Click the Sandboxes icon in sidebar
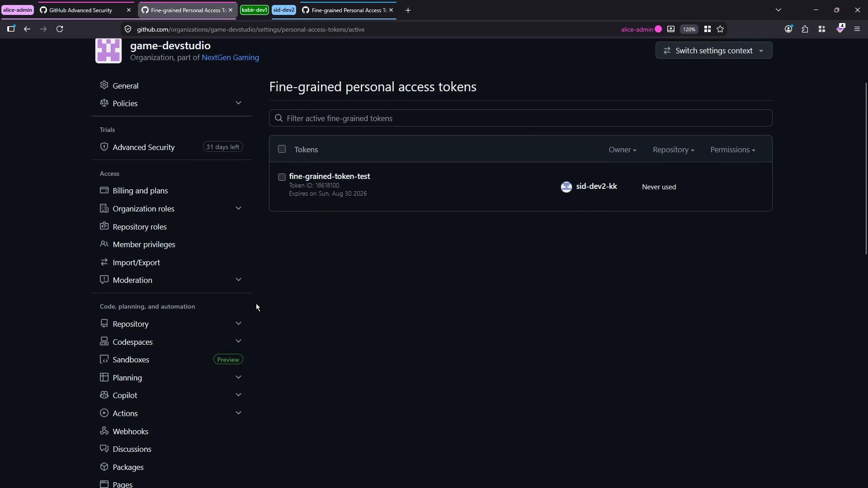This screenshot has height=488, width=868. click(104, 359)
